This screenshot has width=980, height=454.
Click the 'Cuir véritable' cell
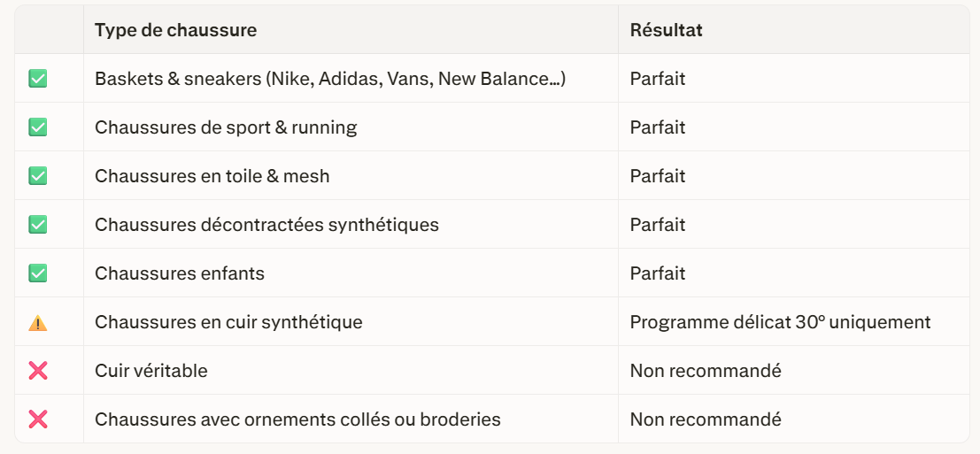tap(151, 371)
